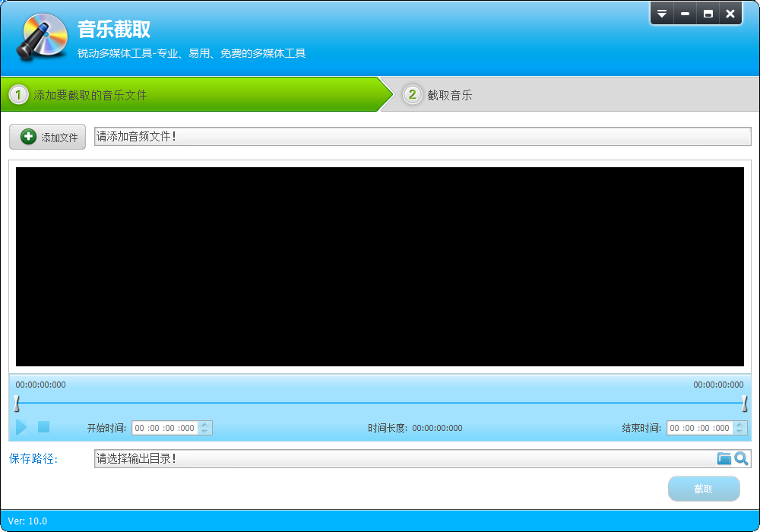Click the 添加文件 button
The height and width of the screenshot is (532, 760).
click(47, 137)
